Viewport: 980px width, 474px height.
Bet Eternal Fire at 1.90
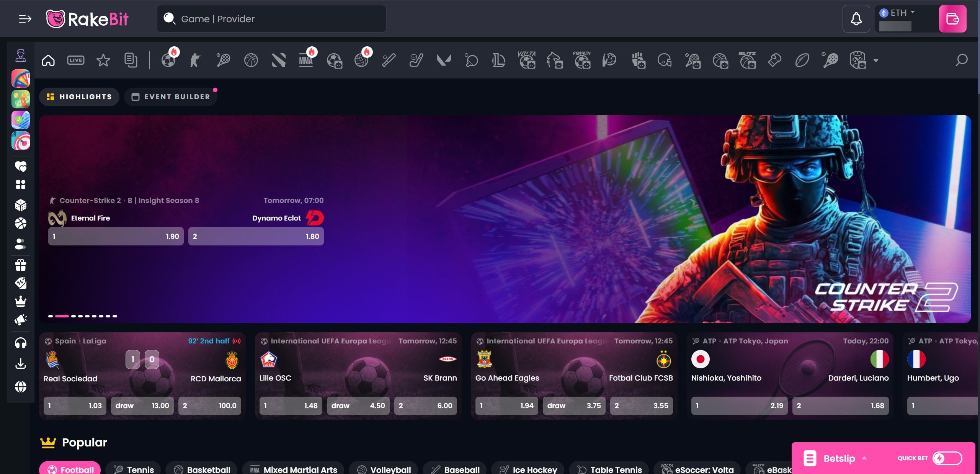pyautogui.click(x=116, y=236)
